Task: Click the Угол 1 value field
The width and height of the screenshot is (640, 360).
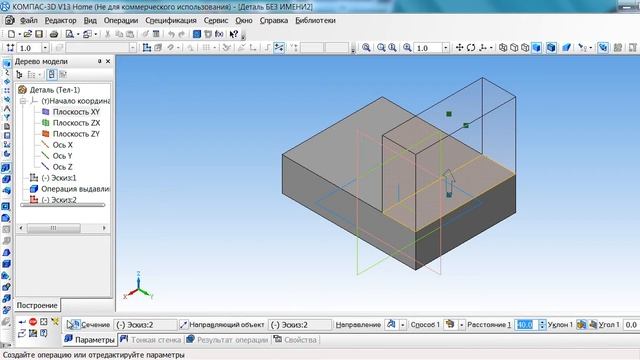Action: [x=631, y=325]
